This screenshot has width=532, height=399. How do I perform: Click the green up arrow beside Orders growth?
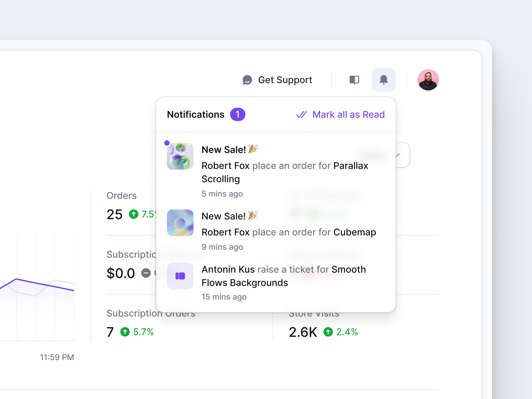134,214
